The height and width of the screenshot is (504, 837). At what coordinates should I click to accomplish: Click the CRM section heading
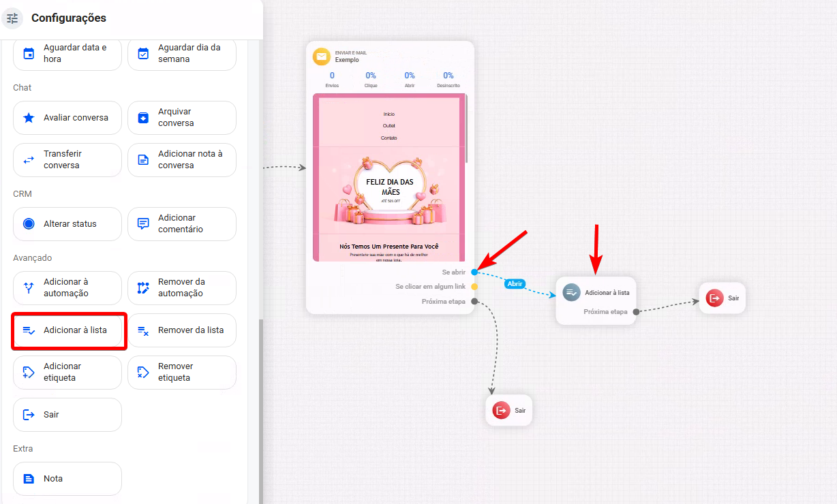pyautogui.click(x=22, y=194)
